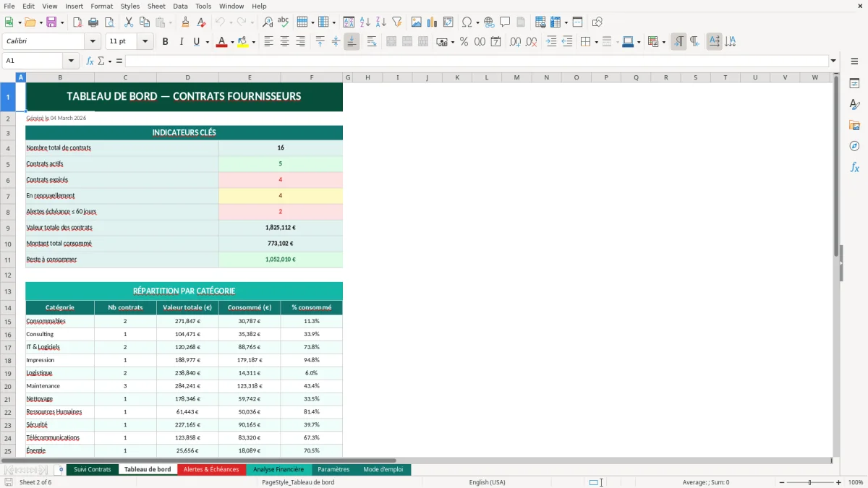Open Paramètres sheet tab
This screenshot has width=868, height=488.
[333, 469]
